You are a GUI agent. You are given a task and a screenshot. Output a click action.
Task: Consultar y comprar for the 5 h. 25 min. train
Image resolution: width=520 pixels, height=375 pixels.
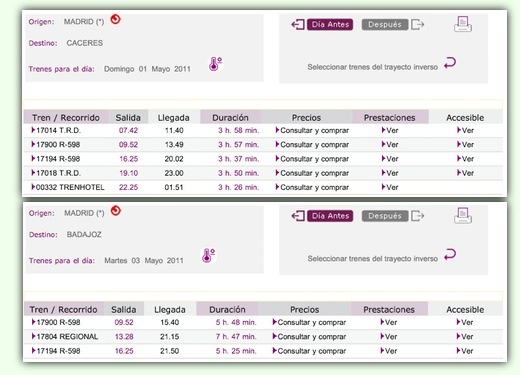(309, 351)
